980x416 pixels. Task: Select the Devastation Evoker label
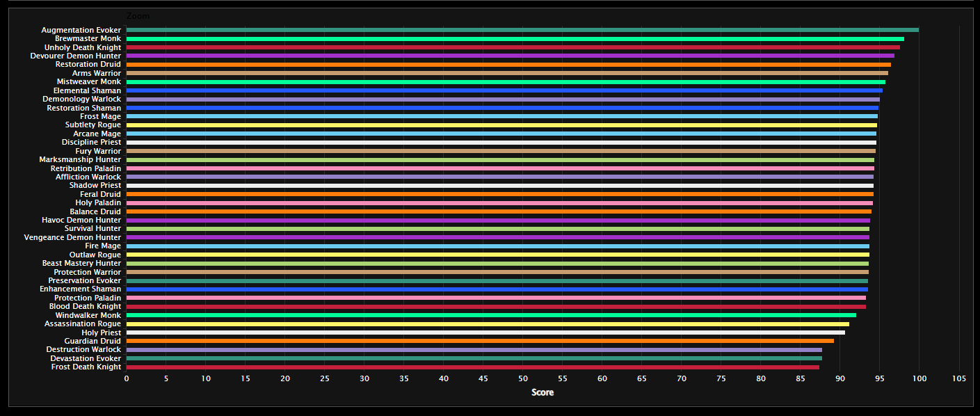(86, 358)
